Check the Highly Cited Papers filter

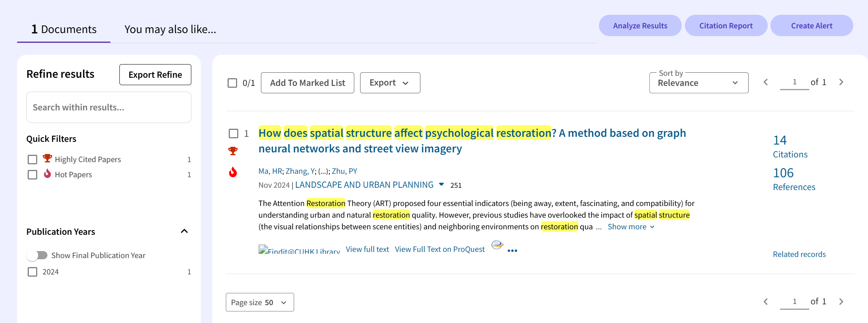(33, 159)
